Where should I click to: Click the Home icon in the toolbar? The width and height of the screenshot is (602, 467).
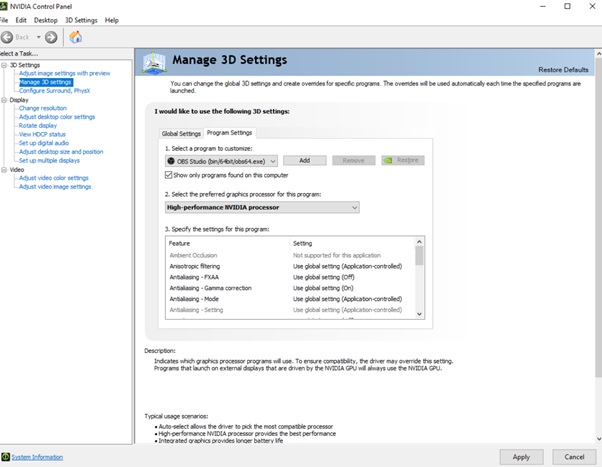tap(75, 37)
